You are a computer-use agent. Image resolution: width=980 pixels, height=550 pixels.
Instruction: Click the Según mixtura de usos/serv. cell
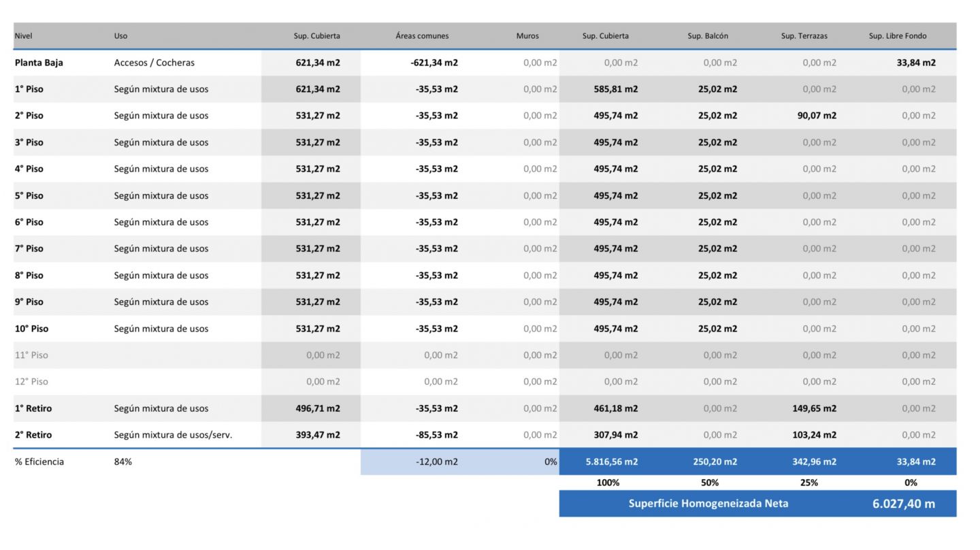click(x=173, y=435)
